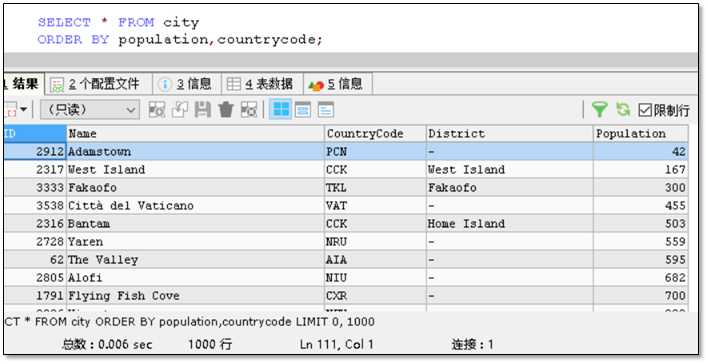Click the cancel changes icon beside trash
Screen dimensions: 708x364
pyautogui.click(x=248, y=110)
